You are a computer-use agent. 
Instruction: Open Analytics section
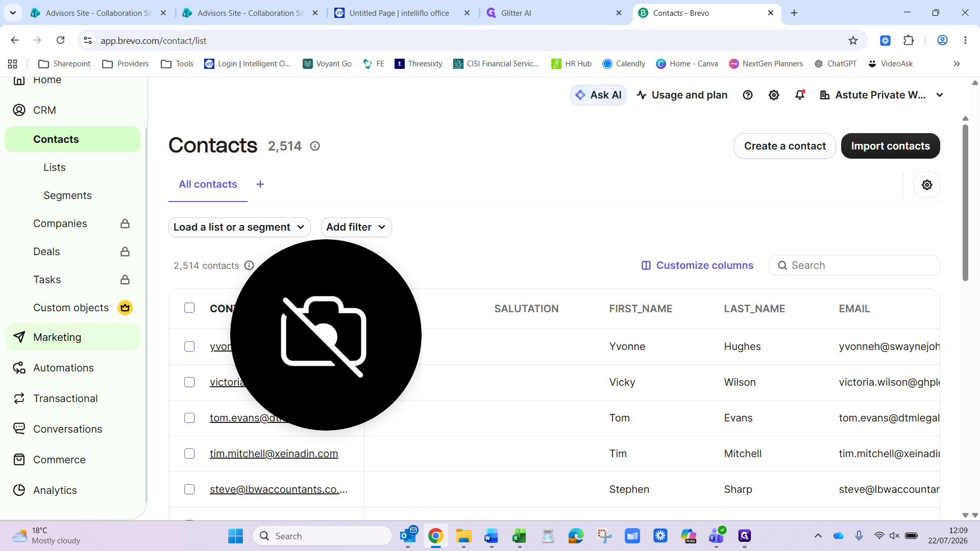[x=55, y=490]
